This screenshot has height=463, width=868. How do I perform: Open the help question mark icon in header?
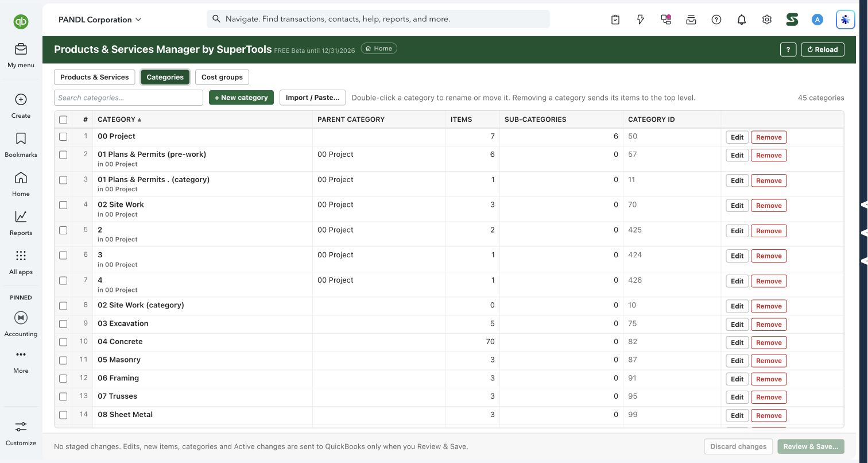(x=716, y=20)
